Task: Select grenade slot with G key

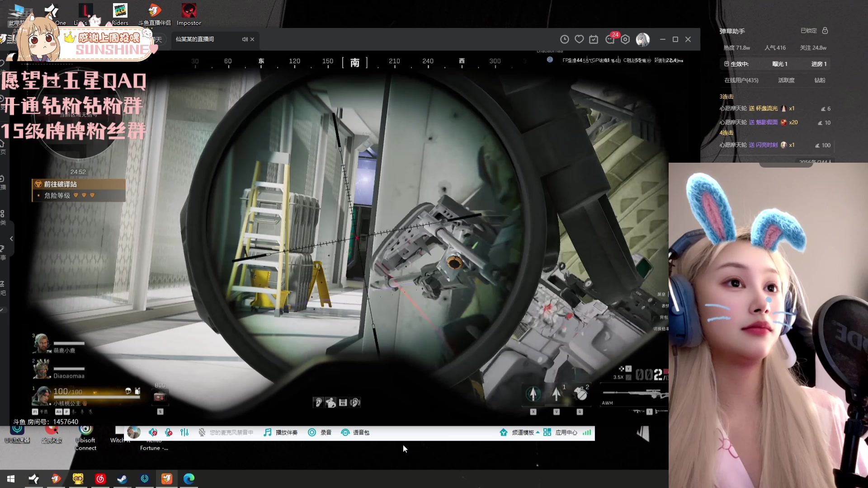Action: click(580, 394)
